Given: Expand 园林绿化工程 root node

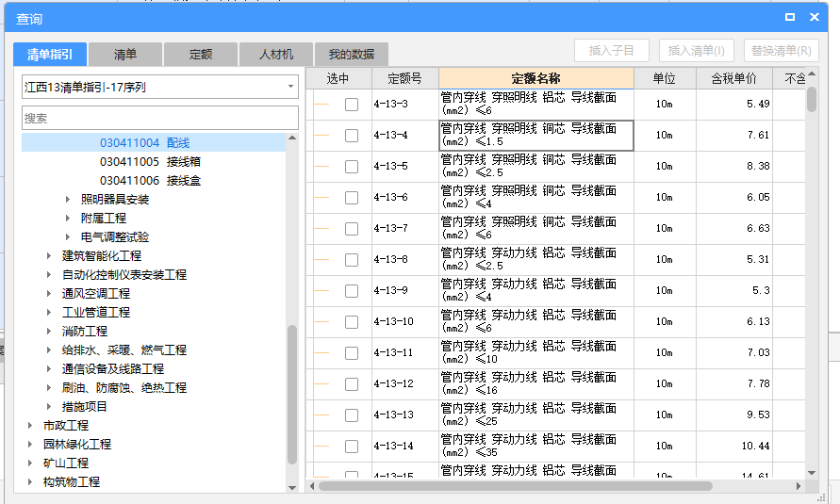Looking at the screenshot, I should (x=30, y=444).
